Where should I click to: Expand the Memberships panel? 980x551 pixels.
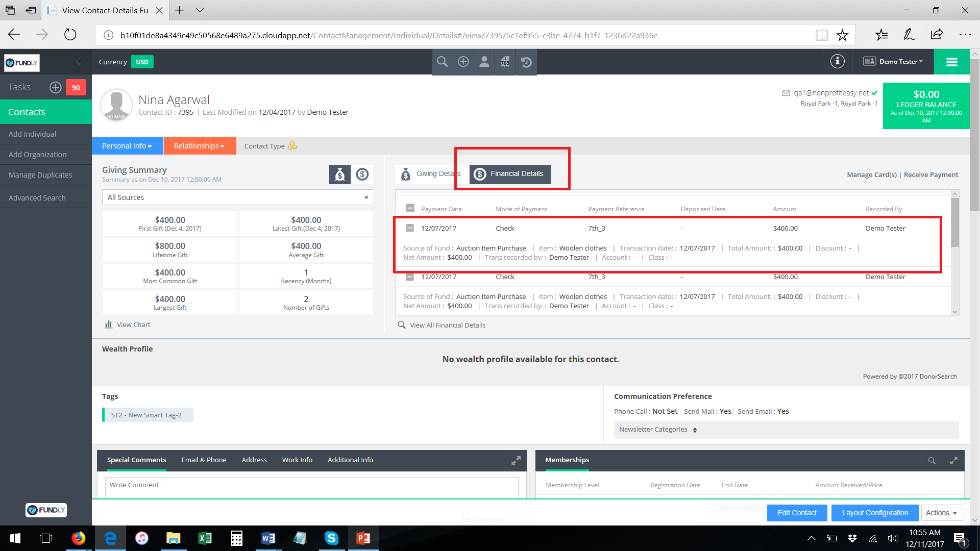pyautogui.click(x=953, y=460)
